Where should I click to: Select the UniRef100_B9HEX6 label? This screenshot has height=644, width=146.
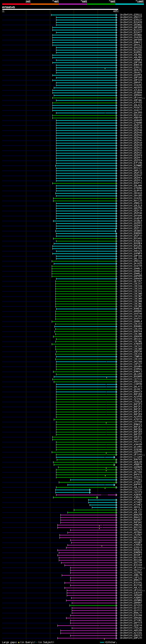click(131, 309)
